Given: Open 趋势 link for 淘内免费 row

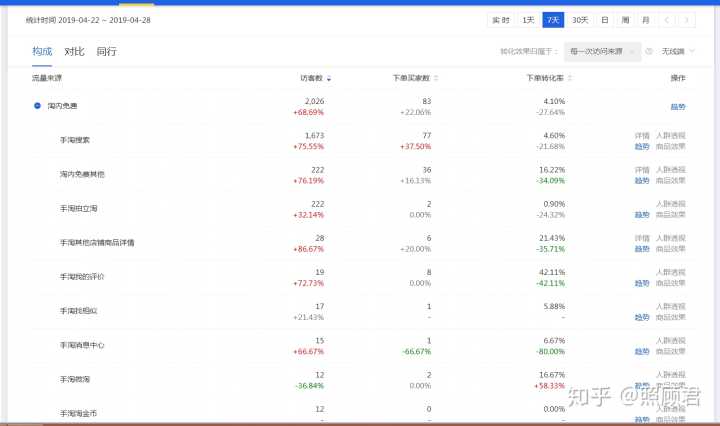Looking at the screenshot, I should [x=678, y=106].
